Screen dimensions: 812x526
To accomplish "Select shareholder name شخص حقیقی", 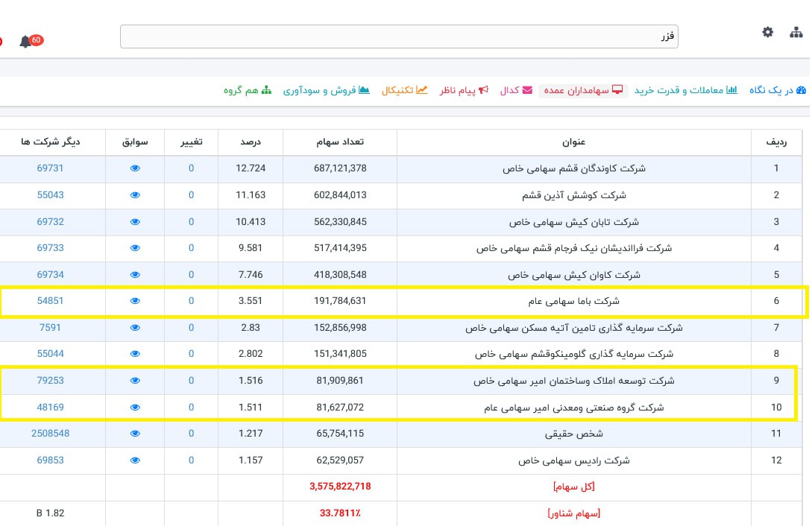I will (574, 434).
